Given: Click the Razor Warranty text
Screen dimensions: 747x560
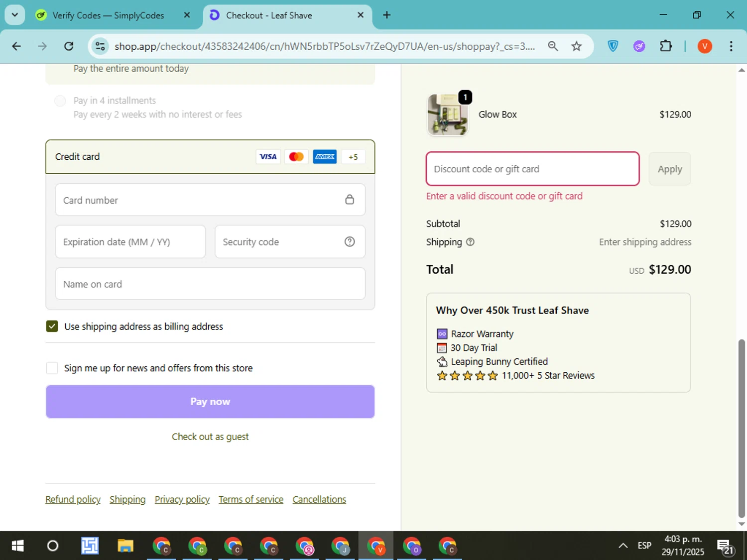Looking at the screenshot, I should (x=482, y=334).
